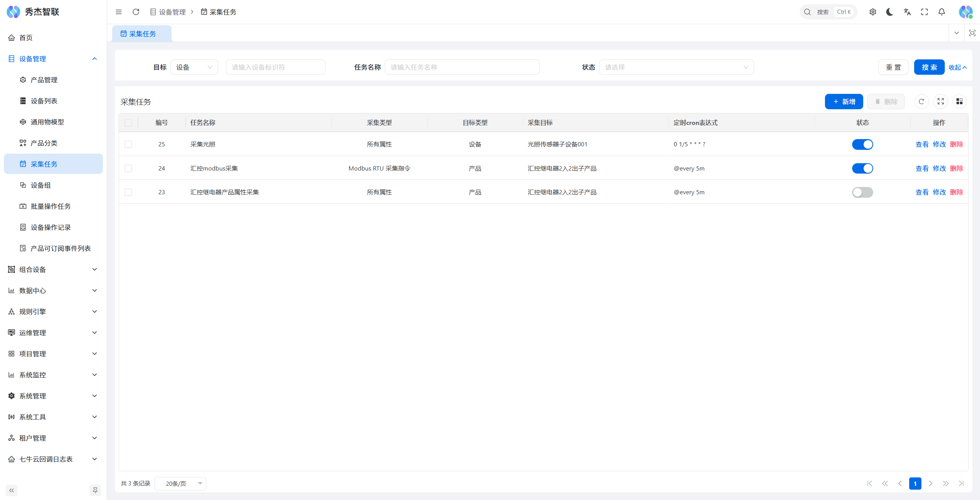This screenshot has height=500, width=980.
Task: Open 设备列表 in sidebar menu
Action: pos(44,101)
